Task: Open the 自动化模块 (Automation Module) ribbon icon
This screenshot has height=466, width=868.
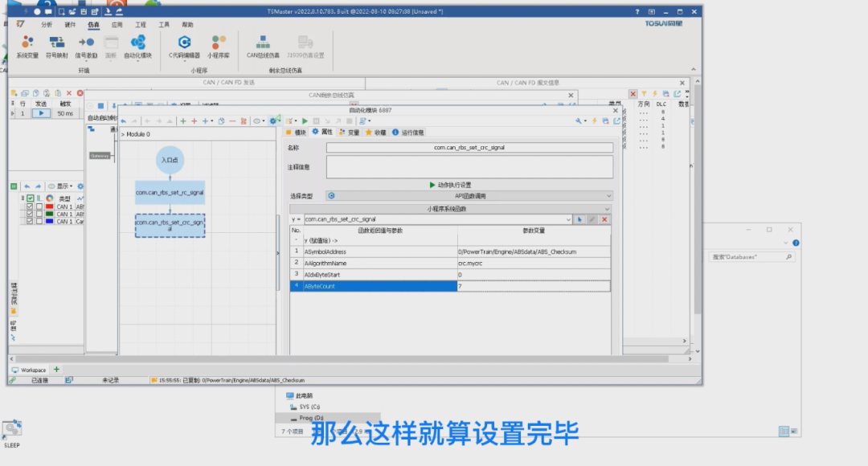Action: pos(137,47)
